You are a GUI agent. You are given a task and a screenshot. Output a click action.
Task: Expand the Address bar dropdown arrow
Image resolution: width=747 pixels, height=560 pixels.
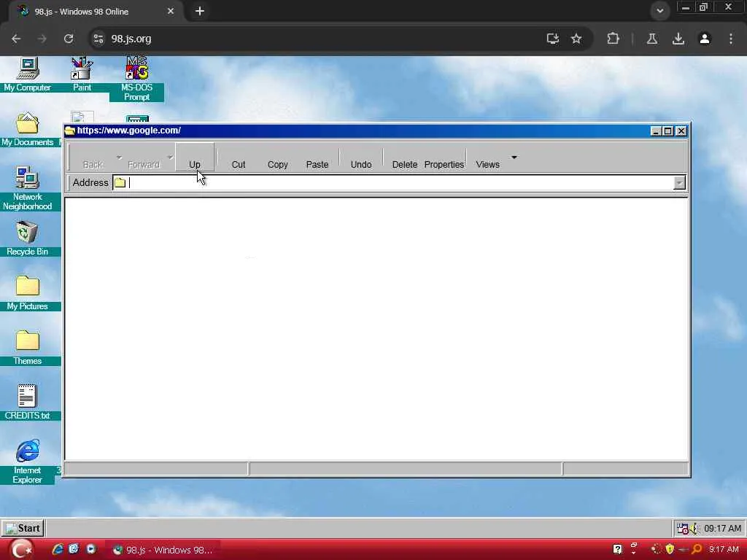(679, 183)
